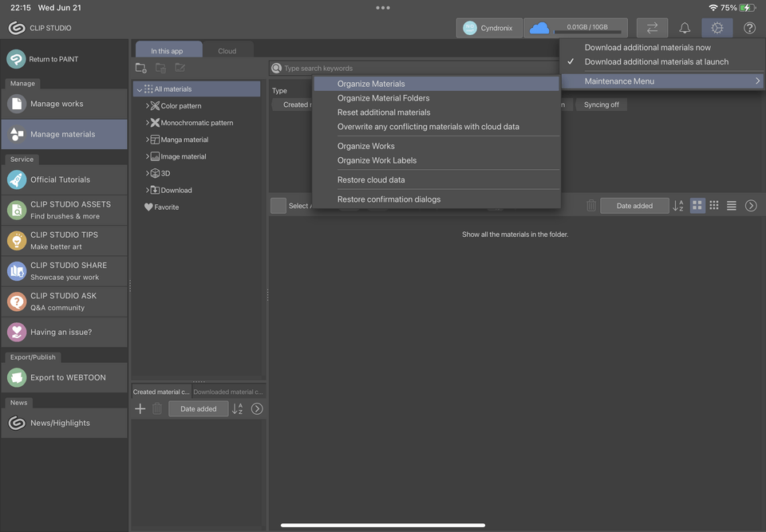
Task: Expand the 3D folder
Action: click(x=147, y=173)
